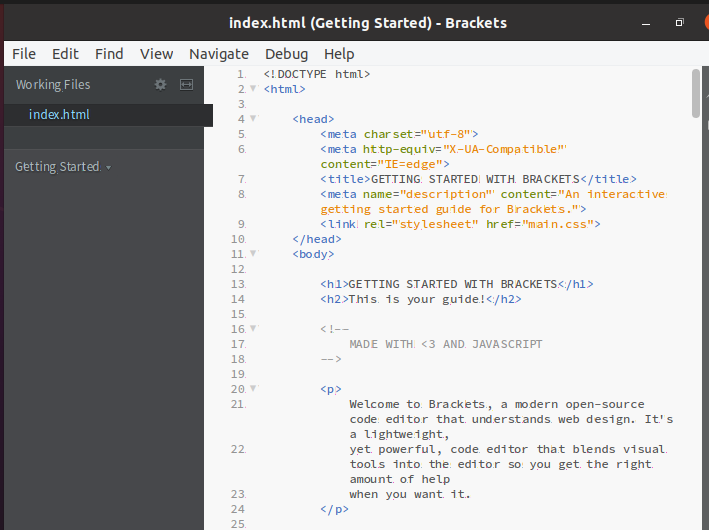Viewport: 709px width, 530px height.
Task: Click the vertical editor scrollbar thumb
Action: [696, 94]
